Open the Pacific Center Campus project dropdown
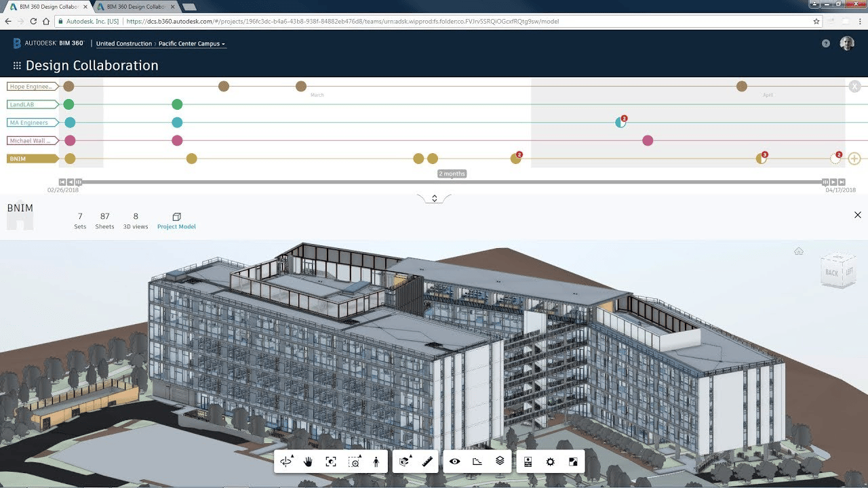Viewport: 868px width, 488px height. pyautogui.click(x=191, y=43)
